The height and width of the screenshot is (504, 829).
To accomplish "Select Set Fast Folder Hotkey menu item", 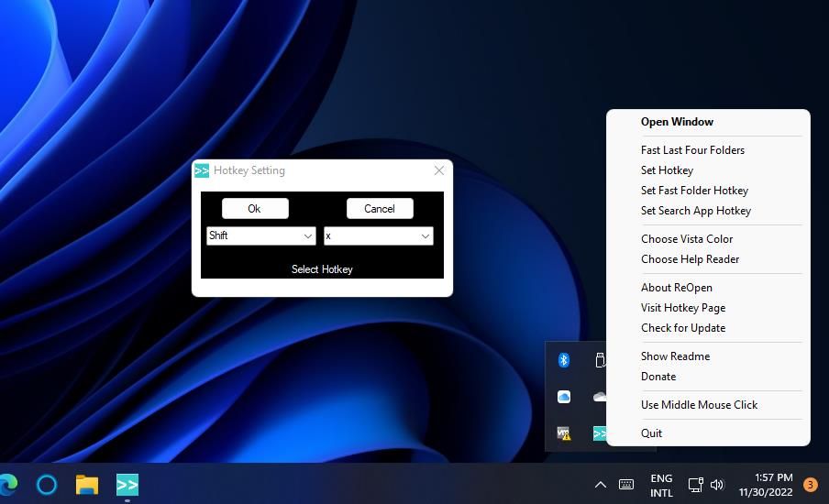I will pos(694,191).
